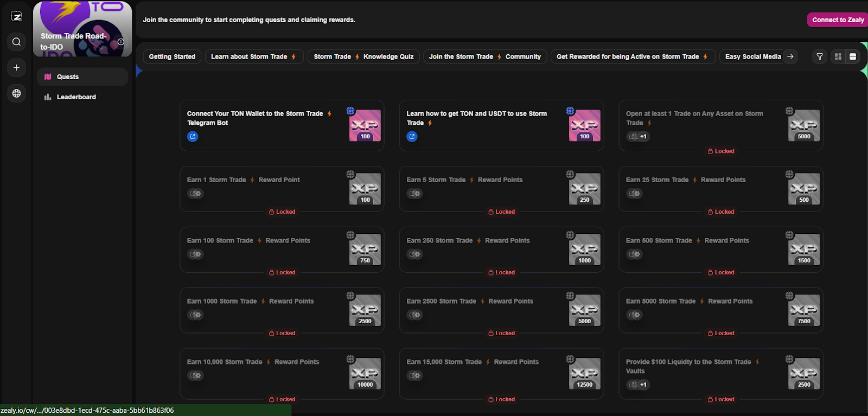
Task: Open the filter funnel icon
Action: coord(820,56)
